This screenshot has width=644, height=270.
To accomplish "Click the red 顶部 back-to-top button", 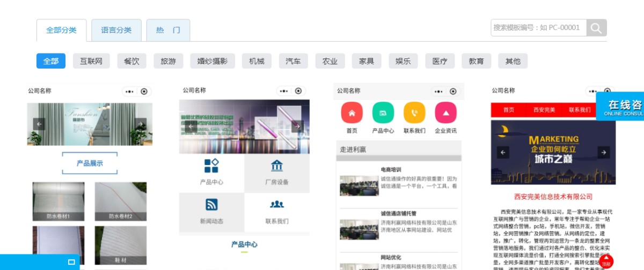I will pyautogui.click(x=606, y=261).
